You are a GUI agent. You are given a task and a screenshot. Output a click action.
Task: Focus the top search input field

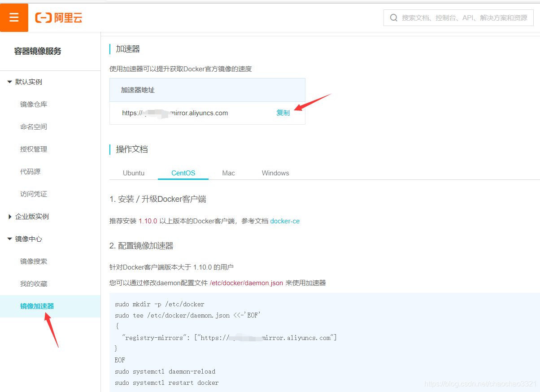coord(458,18)
